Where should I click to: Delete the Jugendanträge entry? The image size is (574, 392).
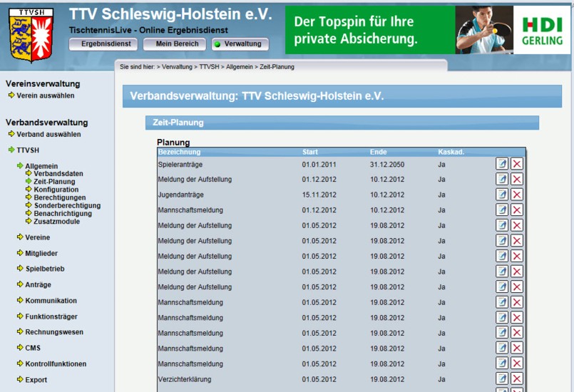click(517, 195)
